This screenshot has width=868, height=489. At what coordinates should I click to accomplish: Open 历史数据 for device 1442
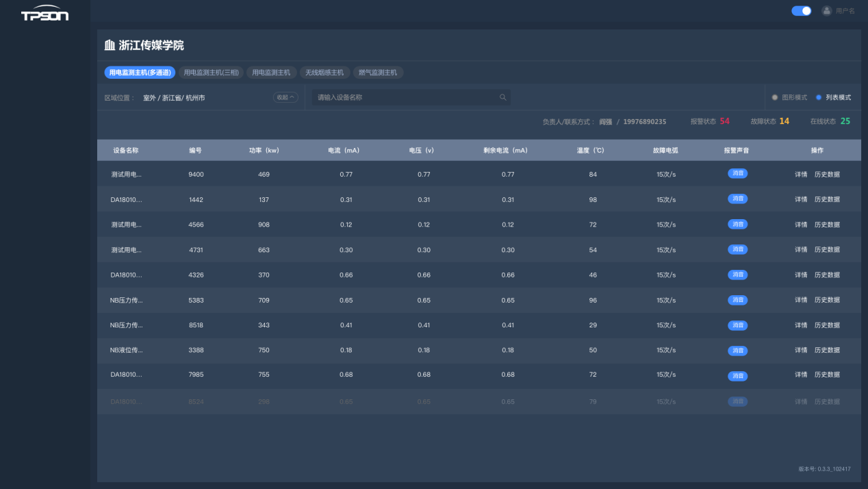827,199
